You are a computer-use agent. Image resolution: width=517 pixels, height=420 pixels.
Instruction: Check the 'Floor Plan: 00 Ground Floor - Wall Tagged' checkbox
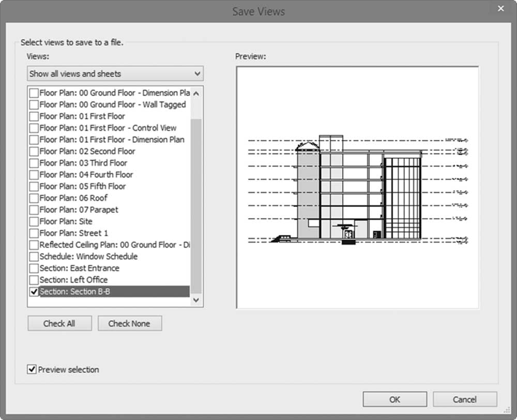[34, 105]
